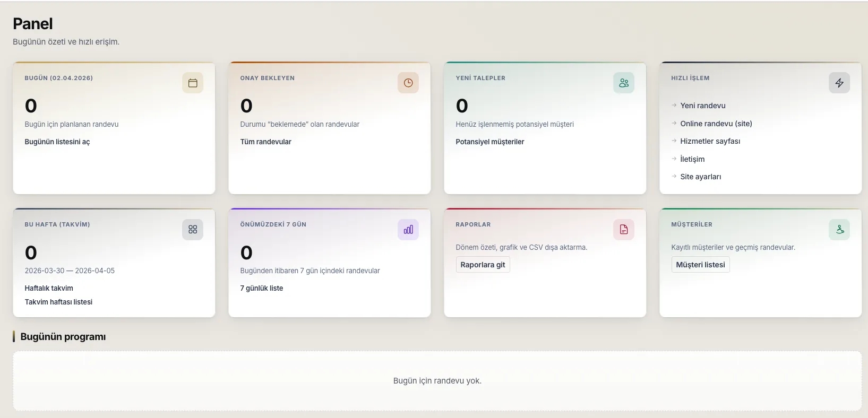Click the person icon on Müşteriler card
The height and width of the screenshot is (418, 868).
point(839,230)
